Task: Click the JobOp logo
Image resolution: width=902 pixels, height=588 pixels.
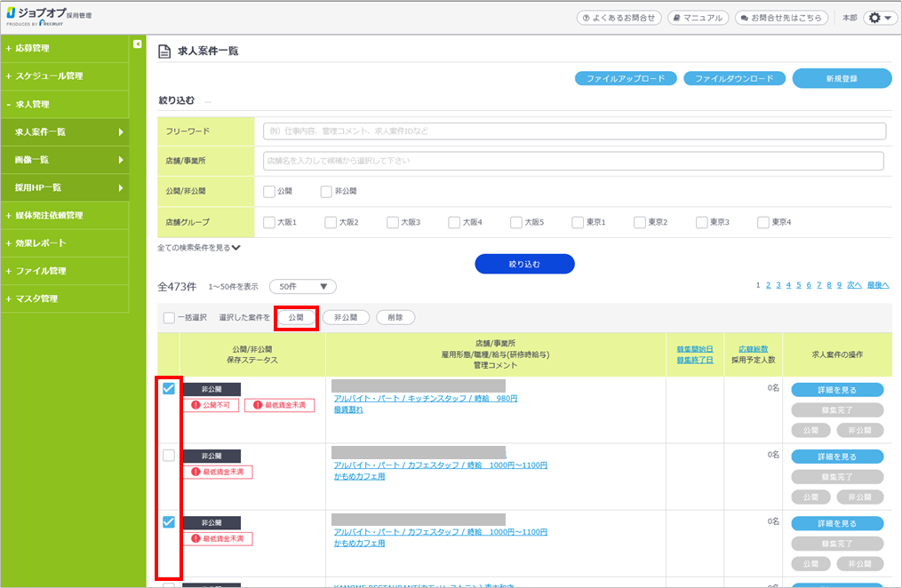Action: point(49,17)
